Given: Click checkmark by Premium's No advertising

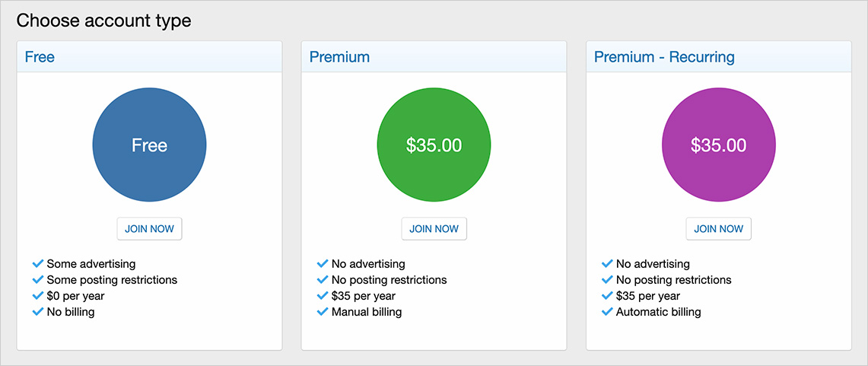Looking at the screenshot, I should pyautogui.click(x=323, y=263).
